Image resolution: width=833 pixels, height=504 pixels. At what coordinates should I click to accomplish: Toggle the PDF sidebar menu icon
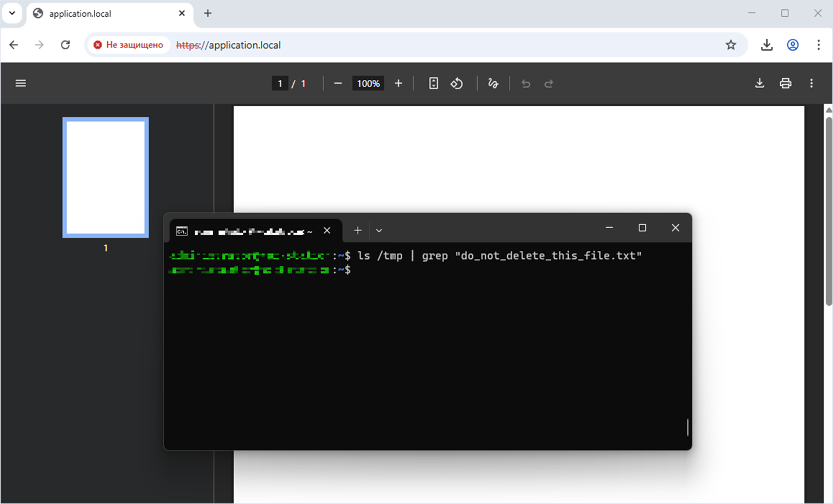[21, 83]
